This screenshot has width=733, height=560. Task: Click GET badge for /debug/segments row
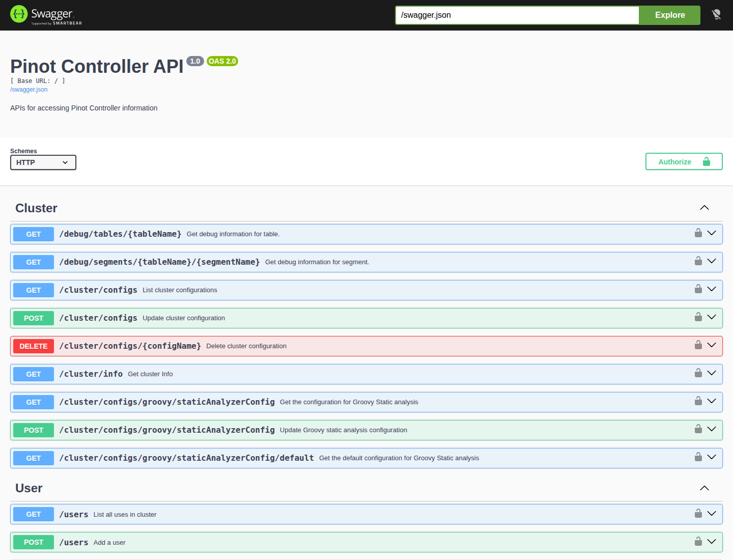[34, 262]
